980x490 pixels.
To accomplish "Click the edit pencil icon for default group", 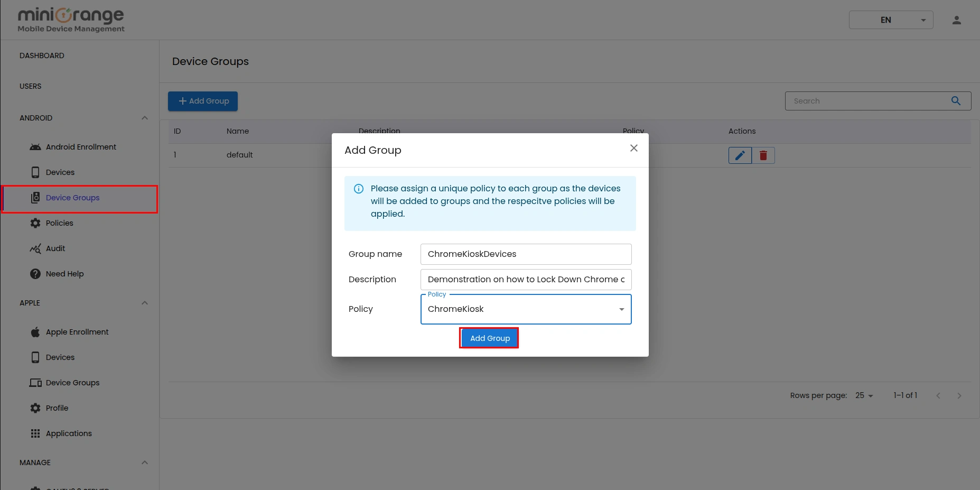I will (x=740, y=155).
